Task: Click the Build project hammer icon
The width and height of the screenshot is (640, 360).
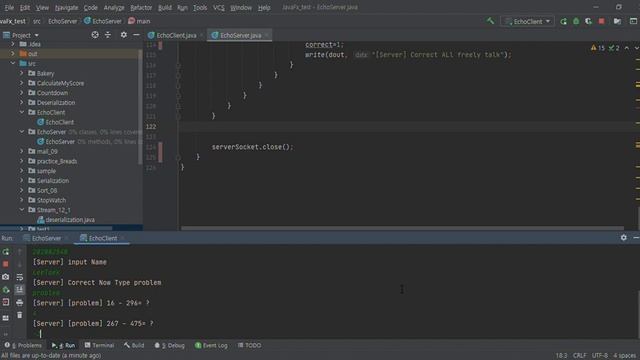Action: pos(490,21)
